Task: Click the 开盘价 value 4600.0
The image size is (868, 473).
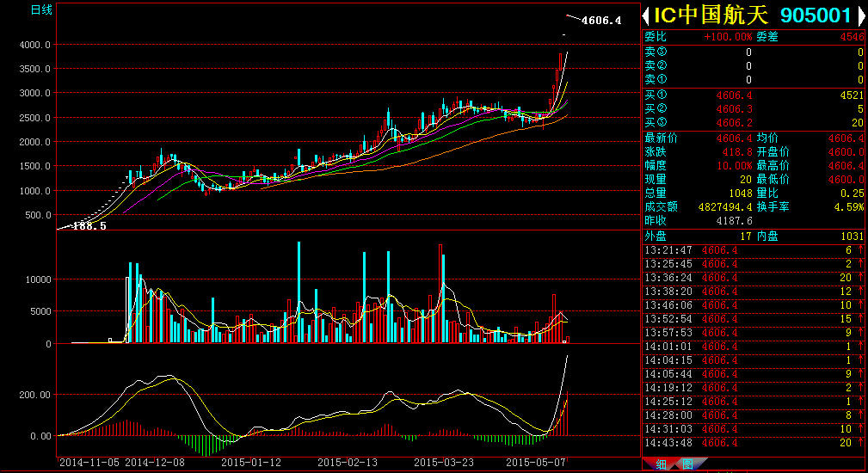Action: [846, 151]
